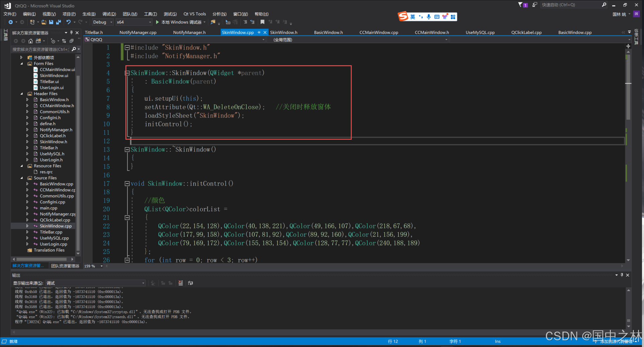Click the feedback icon near Quick Launch
The image size is (644, 347).
535,5
